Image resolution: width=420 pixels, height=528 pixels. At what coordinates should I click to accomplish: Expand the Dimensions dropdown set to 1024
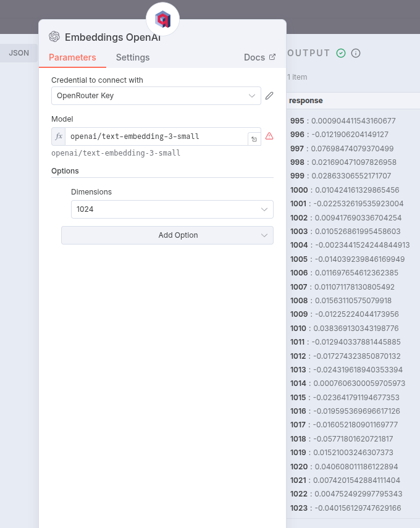click(172, 209)
